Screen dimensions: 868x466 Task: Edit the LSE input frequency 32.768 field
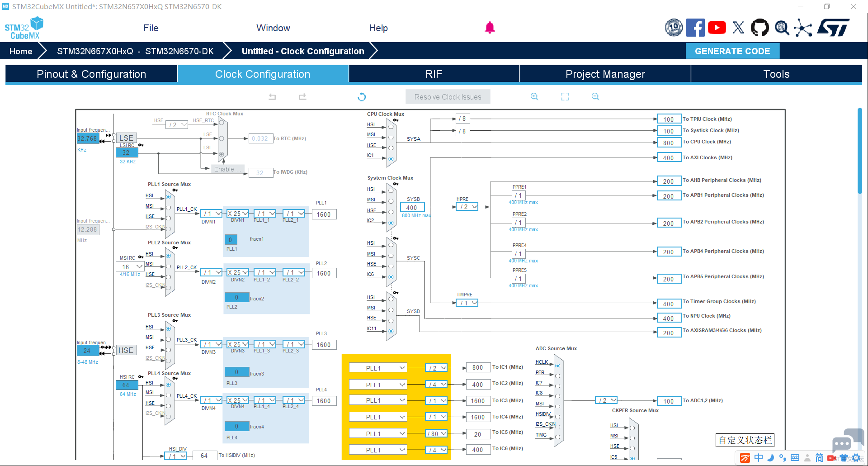(x=88, y=138)
